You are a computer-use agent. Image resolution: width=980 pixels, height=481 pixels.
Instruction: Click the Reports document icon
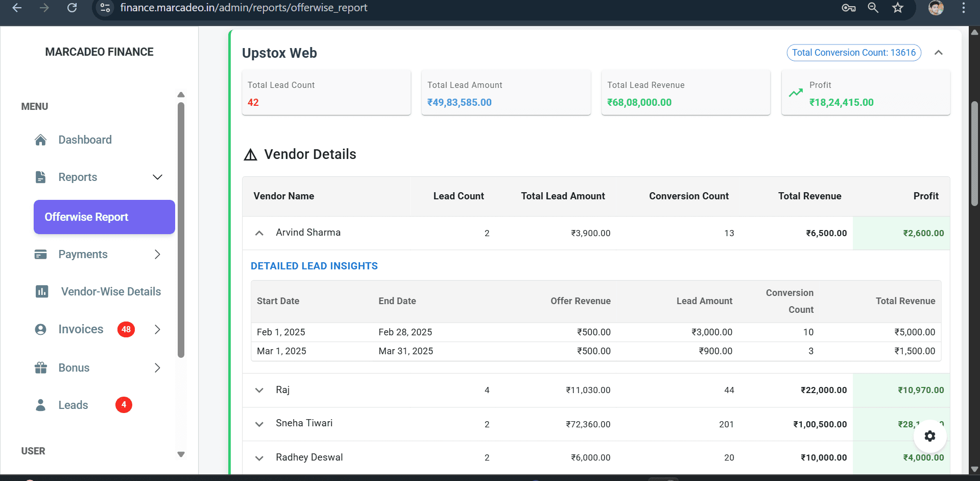coord(41,177)
